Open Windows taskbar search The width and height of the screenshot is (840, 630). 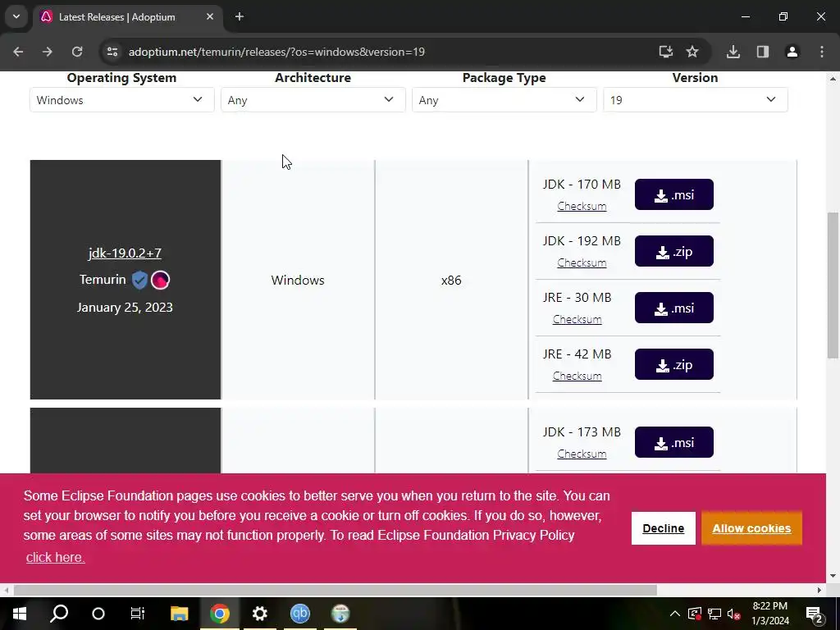(x=59, y=614)
